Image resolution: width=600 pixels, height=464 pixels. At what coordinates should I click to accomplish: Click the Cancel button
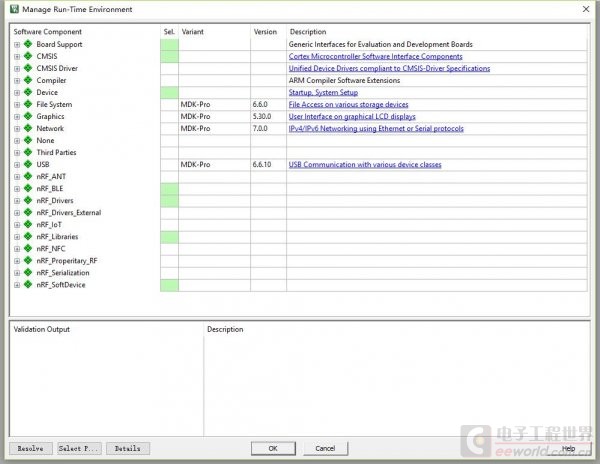tap(325, 448)
